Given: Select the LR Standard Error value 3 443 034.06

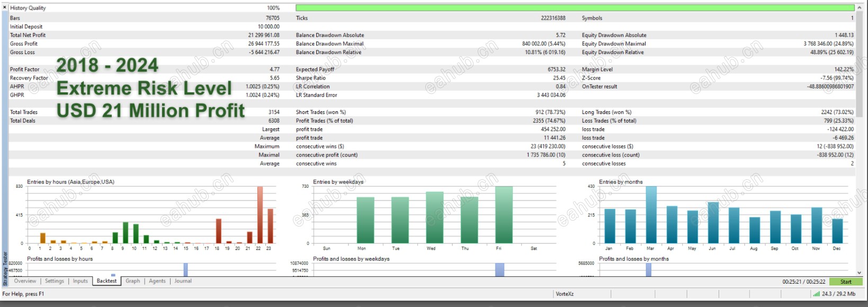Looking at the screenshot, I should point(551,95).
